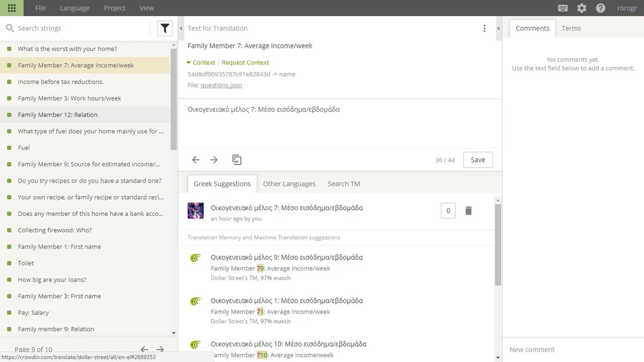Delete your Greek suggestion with trash icon

pos(468,211)
